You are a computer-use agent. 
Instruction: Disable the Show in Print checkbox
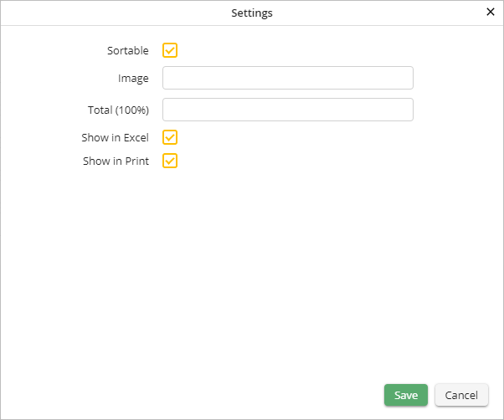[170, 161]
